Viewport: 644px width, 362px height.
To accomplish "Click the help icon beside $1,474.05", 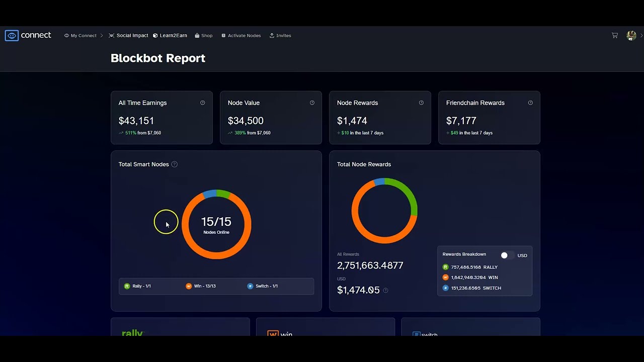I will (x=385, y=290).
